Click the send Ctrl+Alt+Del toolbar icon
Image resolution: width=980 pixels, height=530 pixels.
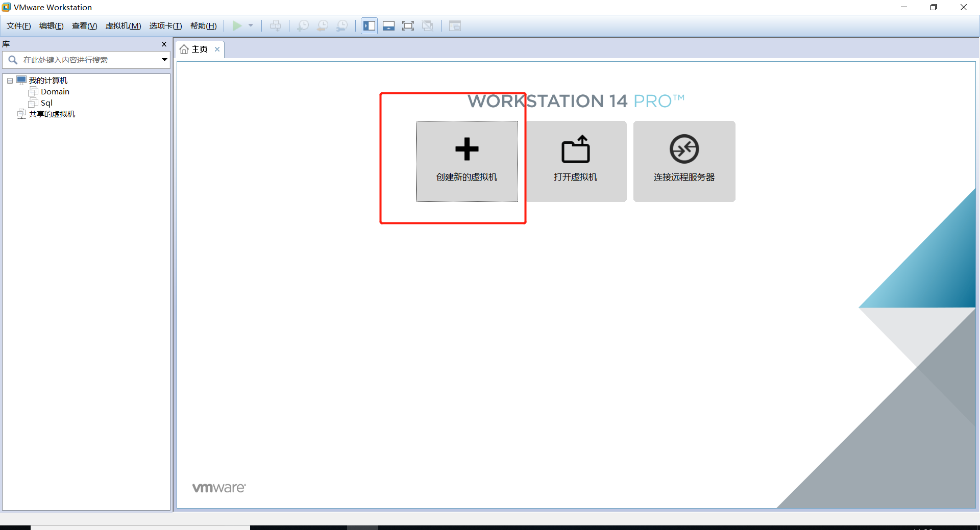(x=276, y=26)
